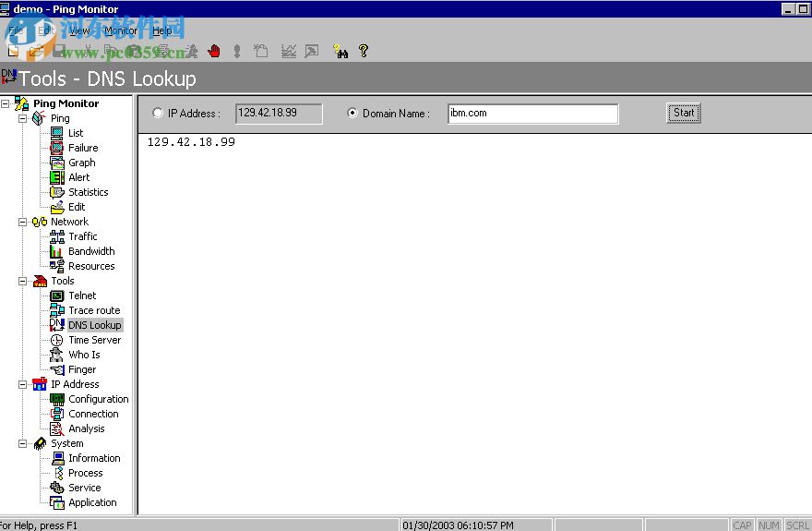Select Analysis under IP Address
This screenshot has width=812, height=531.
click(x=87, y=428)
